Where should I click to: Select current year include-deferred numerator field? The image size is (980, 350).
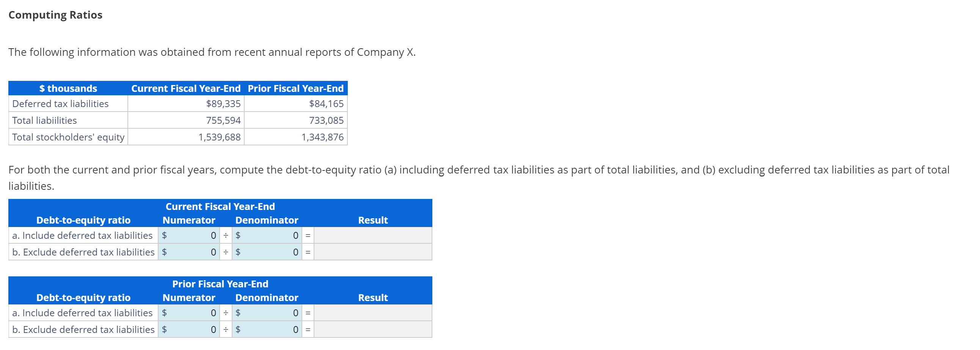(189, 235)
